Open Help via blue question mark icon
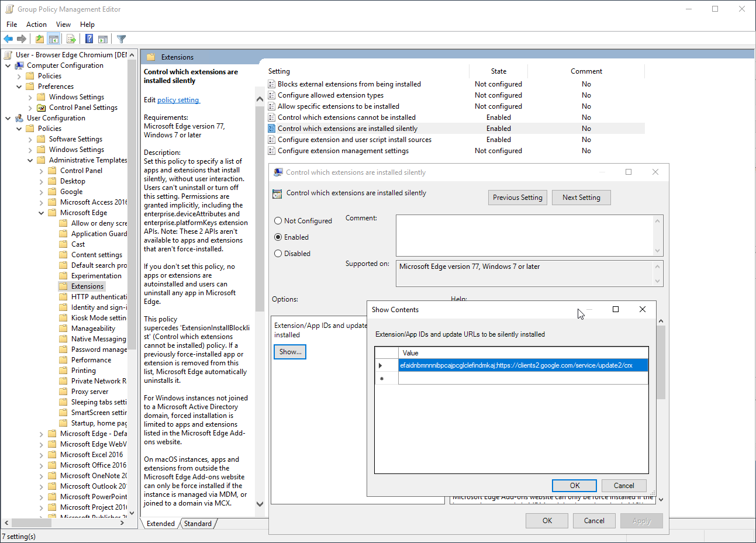 [89, 39]
